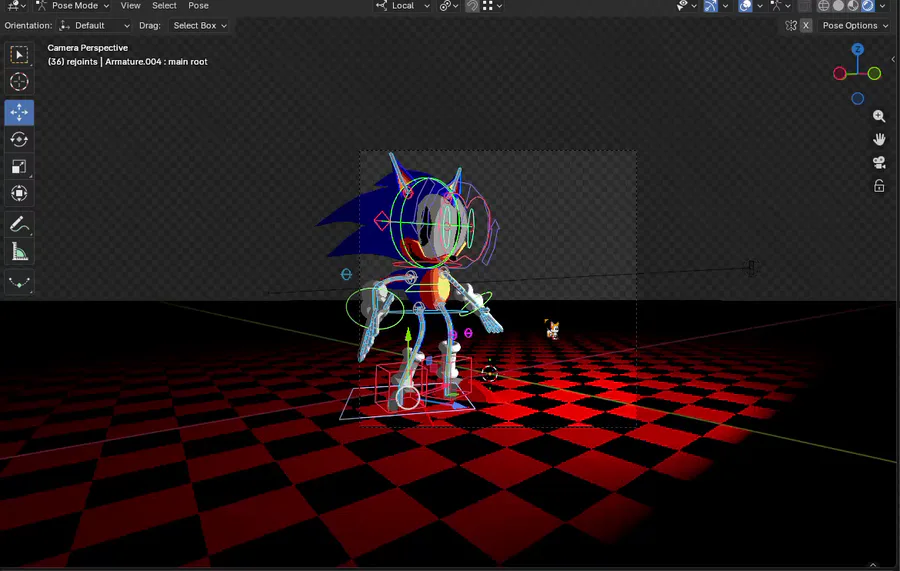Image resolution: width=900 pixels, height=571 pixels.
Task: Open the Select menu
Action: click(164, 6)
